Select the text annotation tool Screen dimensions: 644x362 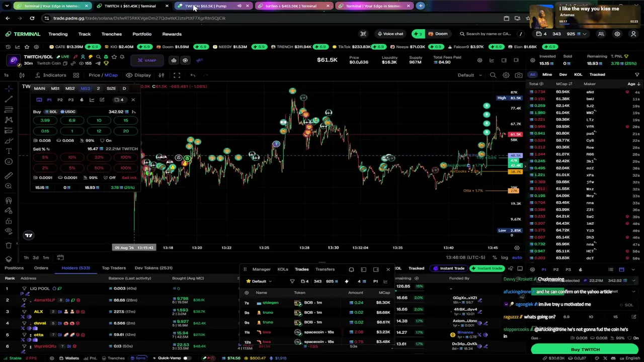click(x=9, y=151)
